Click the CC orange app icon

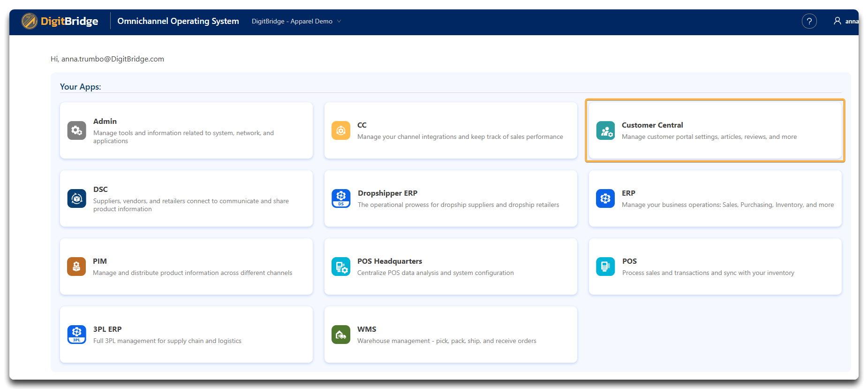click(x=341, y=130)
